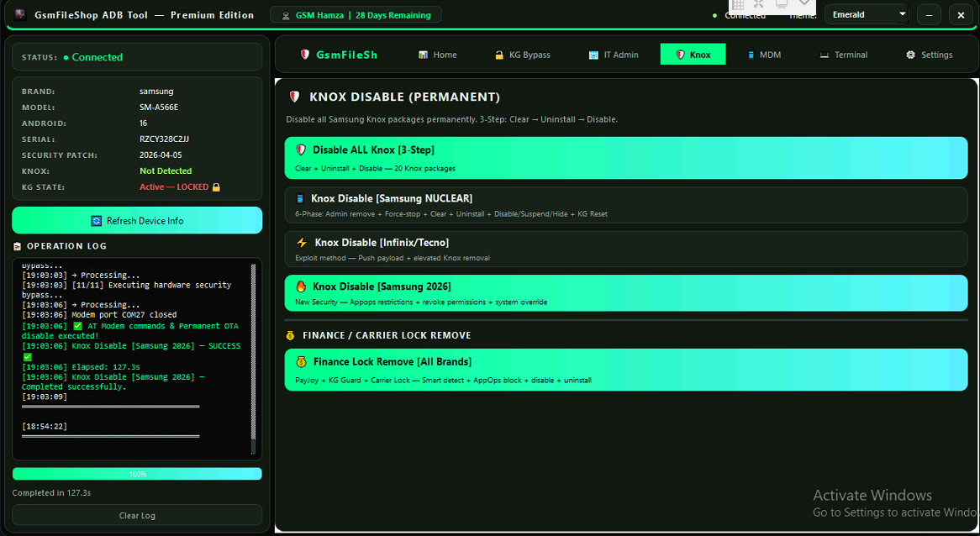Open the Settings tab
Image resolution: width=980 pixels, height=536 pixels.
point(930,55)
